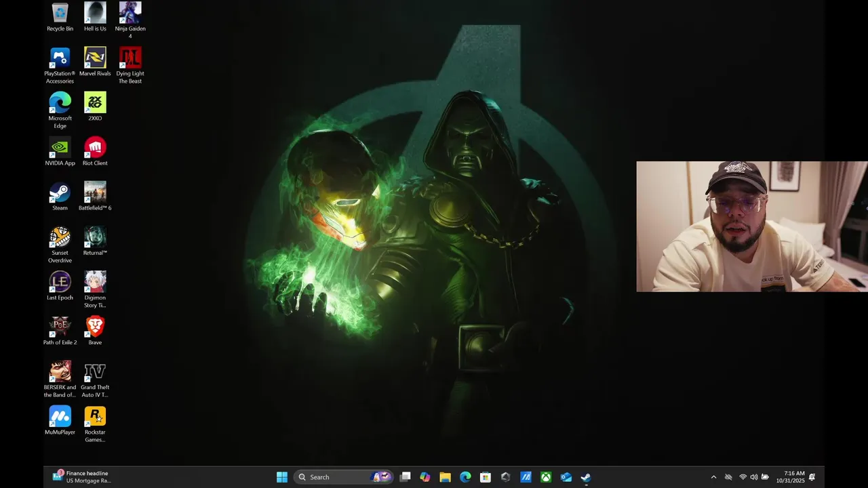Select PlayStation Accessories desktop icon
868x488 pixels.
[x=60, y=66]
